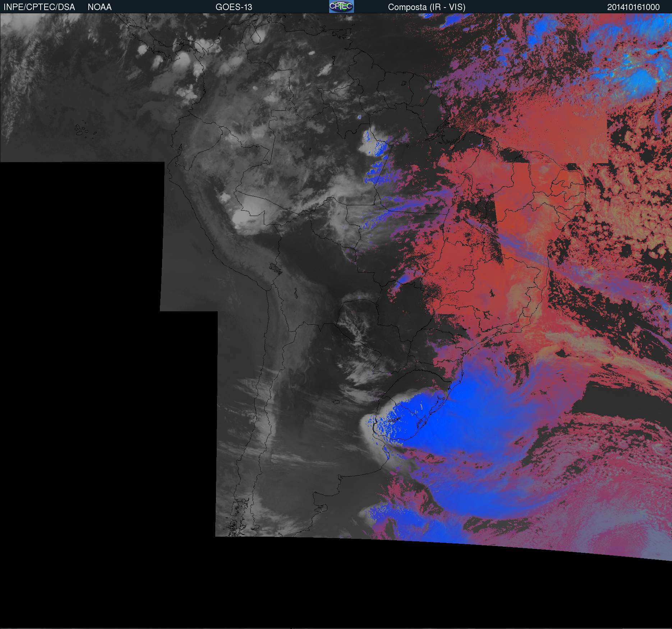
Task: Click the INPE/CPTEC/DSA header label
Action: tap(39, 7)
